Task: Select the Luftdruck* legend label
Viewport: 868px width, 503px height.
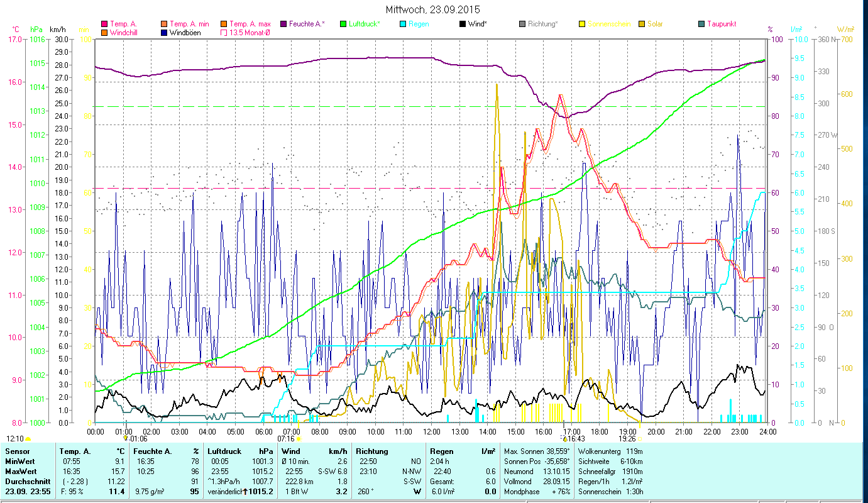Action: click(364, 24)
